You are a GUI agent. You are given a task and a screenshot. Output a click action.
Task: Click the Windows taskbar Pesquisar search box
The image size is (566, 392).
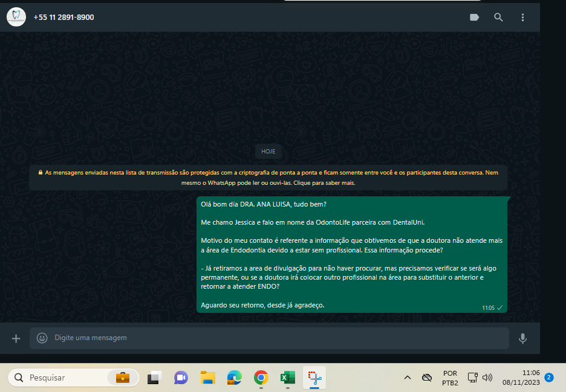73,378
